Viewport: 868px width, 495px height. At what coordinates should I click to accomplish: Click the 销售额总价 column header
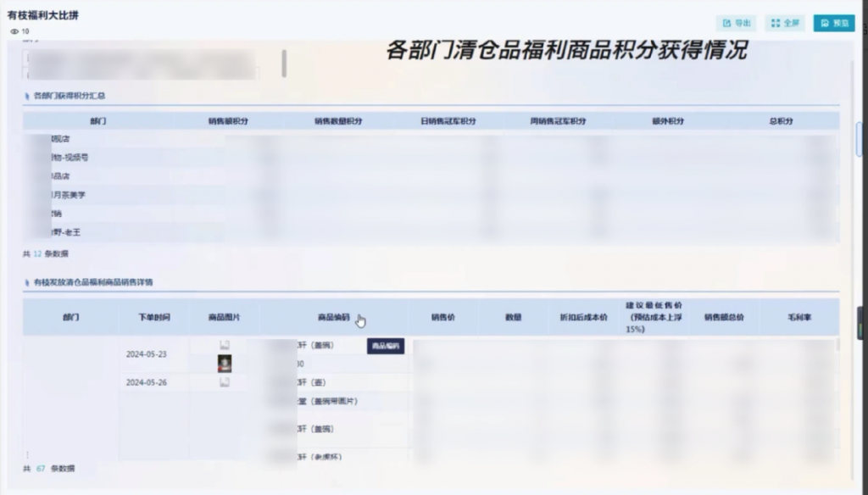point(724,317)
